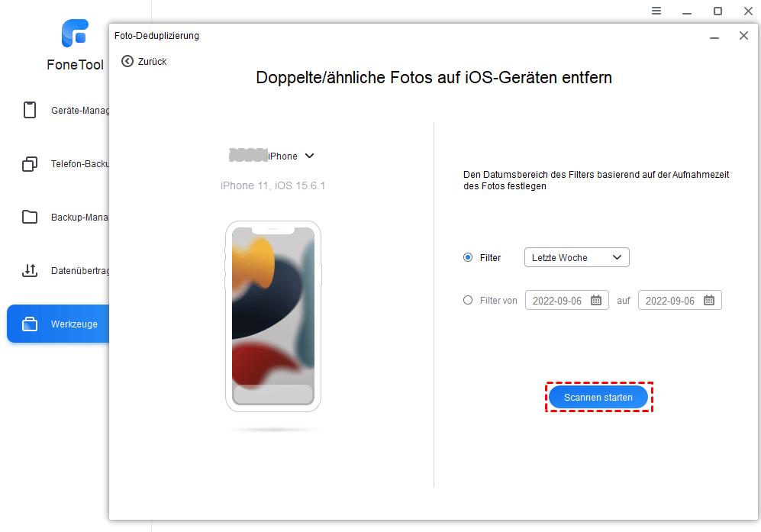The width and height of the screenshot is (761, 532).
Task: Open the main window hamburger menu
Action: (656, 11)
